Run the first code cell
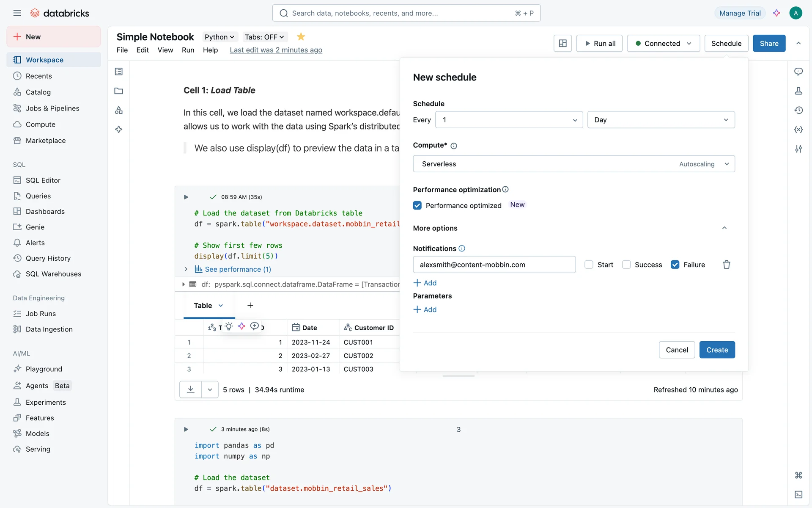The image size is (812, 508). pos(186,197)
